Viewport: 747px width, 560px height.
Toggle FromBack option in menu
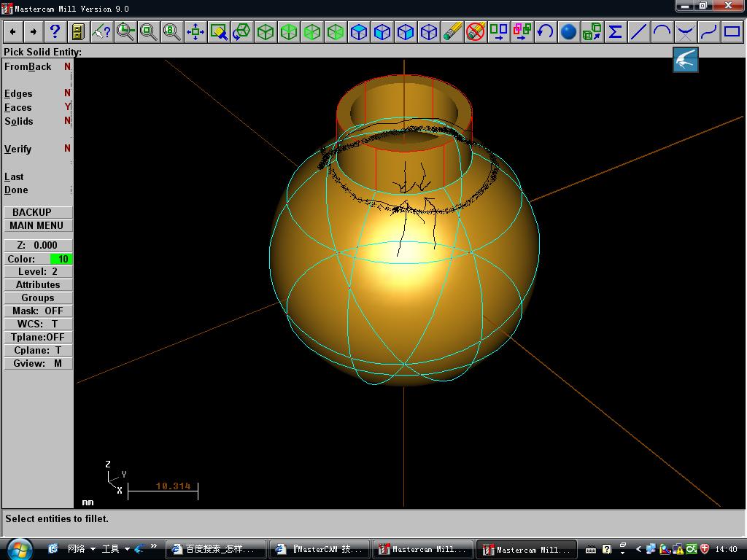click(38, 66)
